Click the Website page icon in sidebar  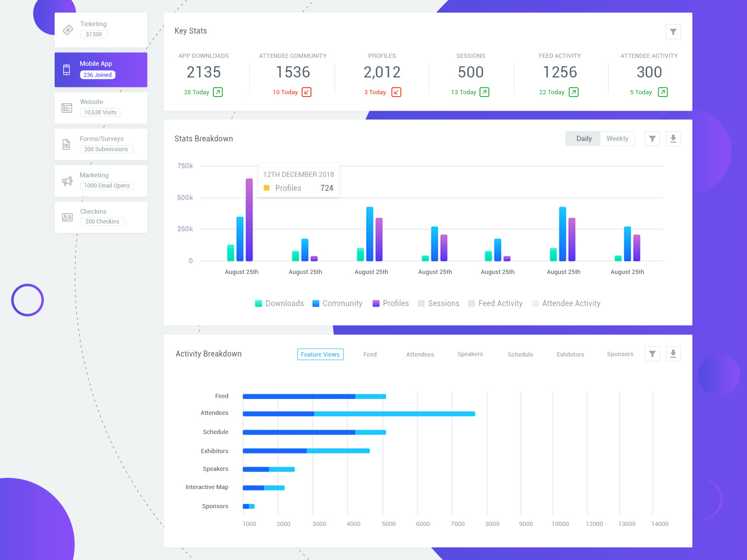[67, 107]
